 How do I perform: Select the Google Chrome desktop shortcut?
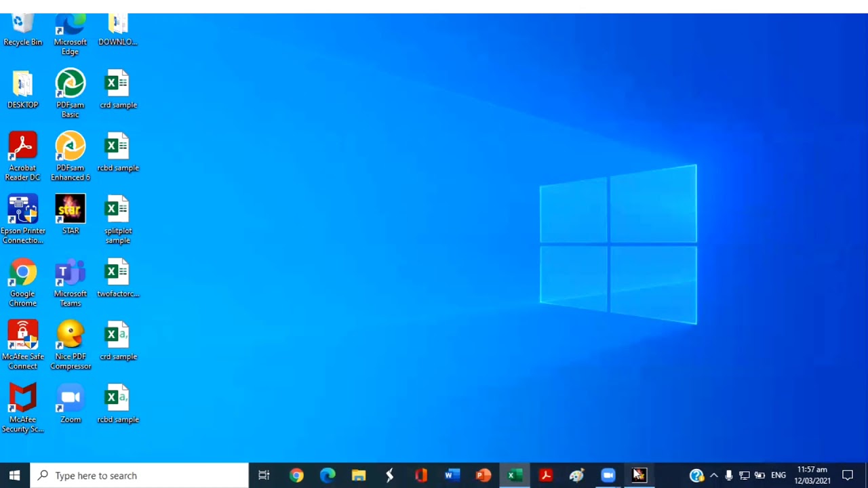22,283
